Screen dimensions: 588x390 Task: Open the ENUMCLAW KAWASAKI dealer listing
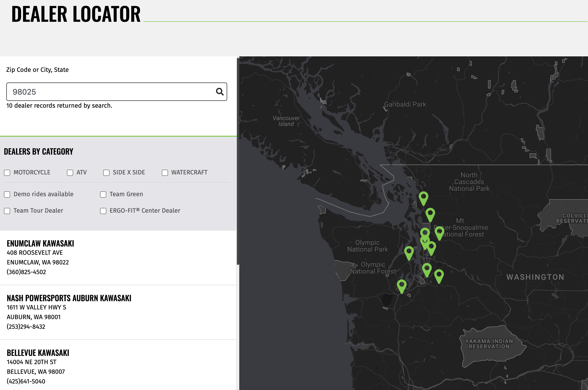coord(40,243)
